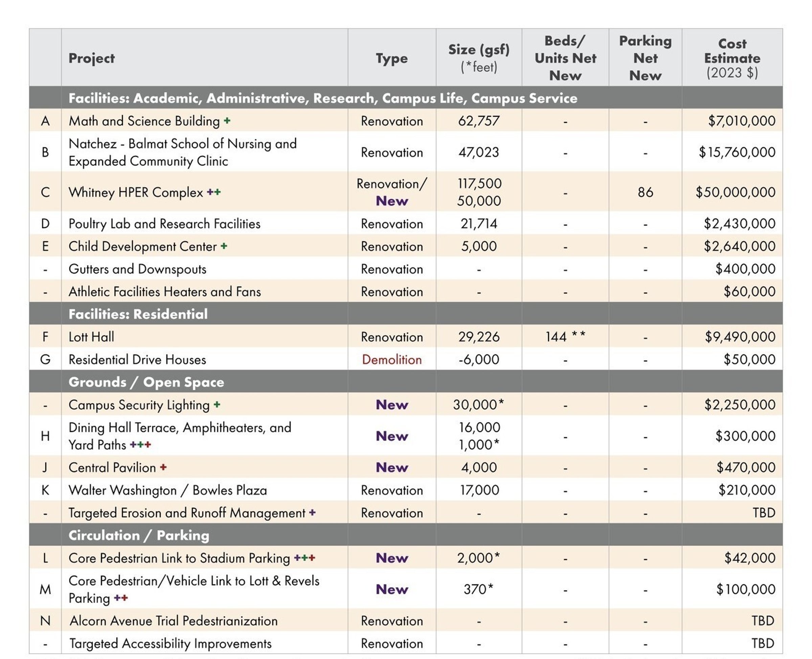Select the 144 ** beds value
Screen dimensions: 812x659
[x=565, y=336]
